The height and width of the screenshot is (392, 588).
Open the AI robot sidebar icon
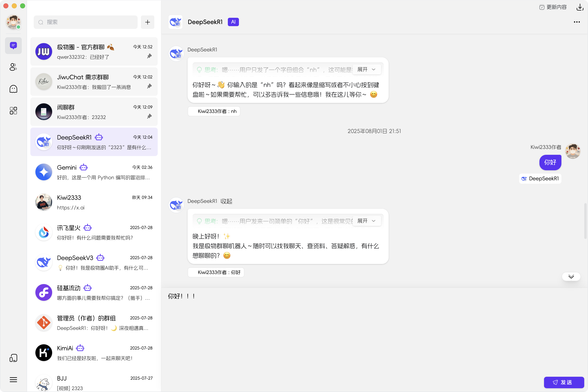pos(13,89)
